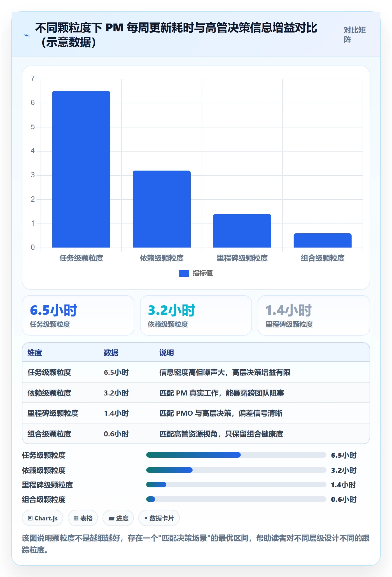Screen dimensions: 392x577
Task: Toggle the 指标值 legend color box
Action: click(184, 273)
